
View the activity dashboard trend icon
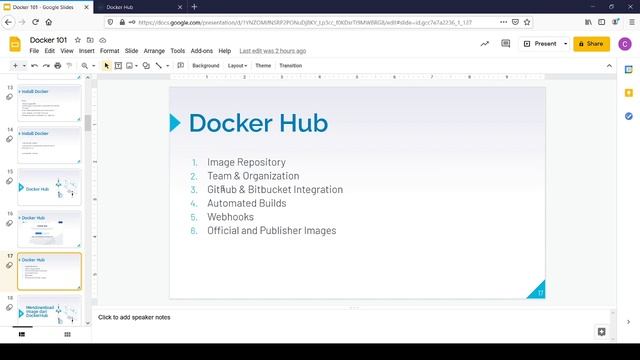pyautogui.click(x=484, y=44)
